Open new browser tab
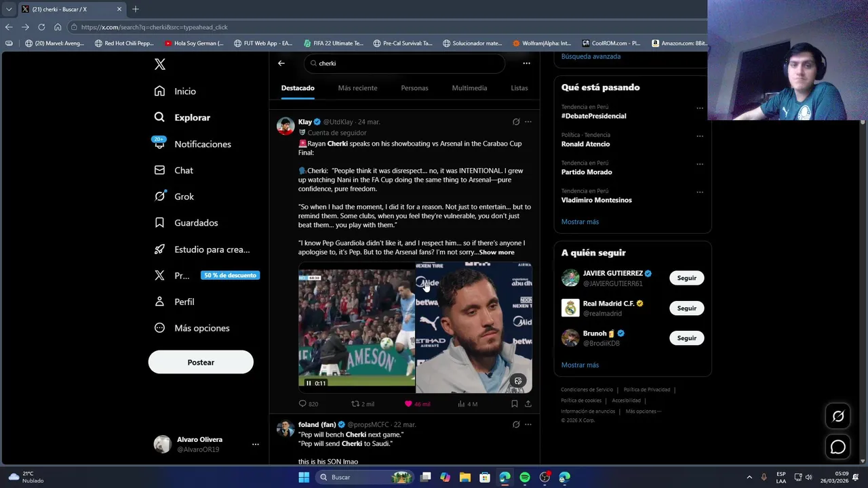 pyautogui.click(x=136, y=9)
